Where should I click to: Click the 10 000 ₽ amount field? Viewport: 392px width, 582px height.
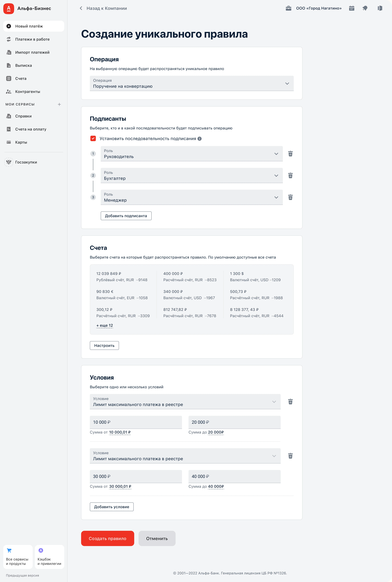pyautogui.click(x=136, y=422)
